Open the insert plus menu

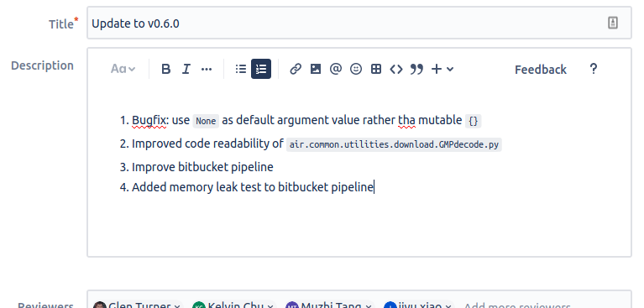pos(442,69)
